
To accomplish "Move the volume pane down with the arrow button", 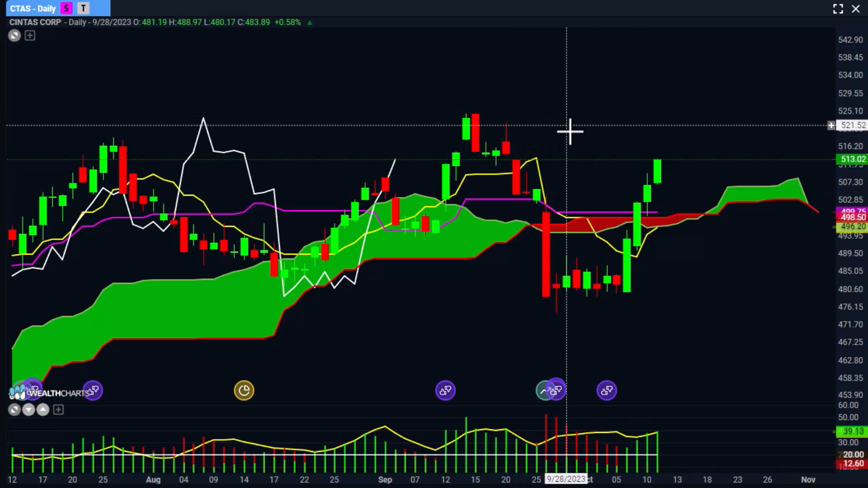I will (x=28, y=410).
